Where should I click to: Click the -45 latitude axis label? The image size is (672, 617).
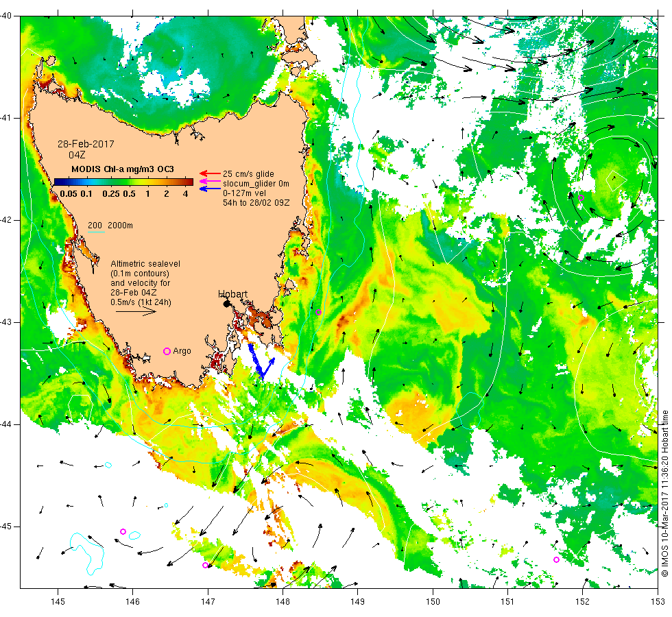(x=5, y=527)
